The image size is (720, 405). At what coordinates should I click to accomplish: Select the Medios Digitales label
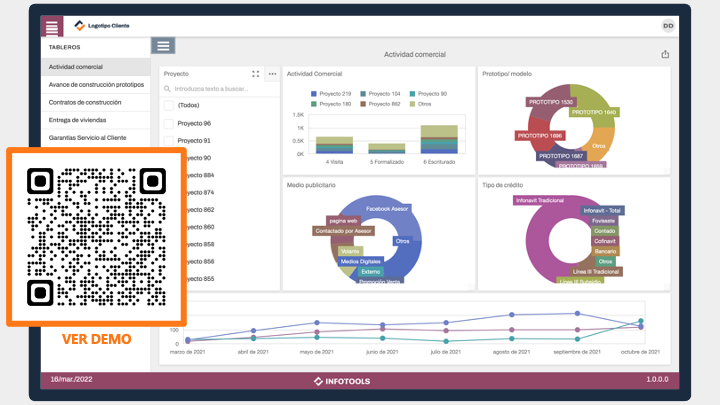(x=360, y=261)
